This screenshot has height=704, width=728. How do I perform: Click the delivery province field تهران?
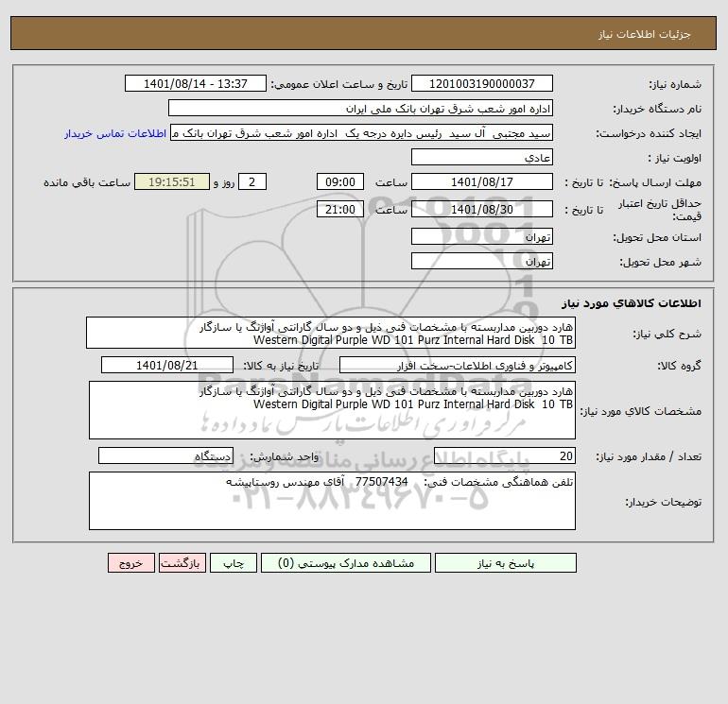tap(482, 236)
